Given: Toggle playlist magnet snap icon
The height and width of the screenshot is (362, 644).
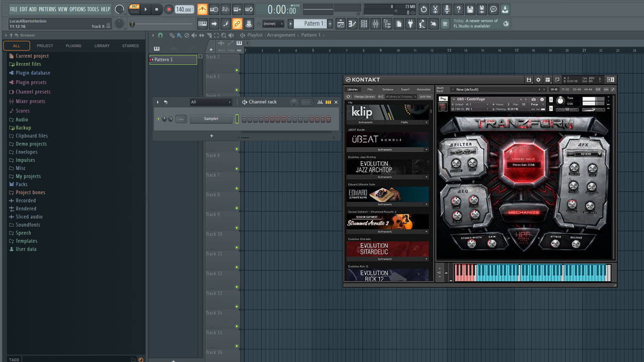Looking at the screenshot, I should point(160,35).
